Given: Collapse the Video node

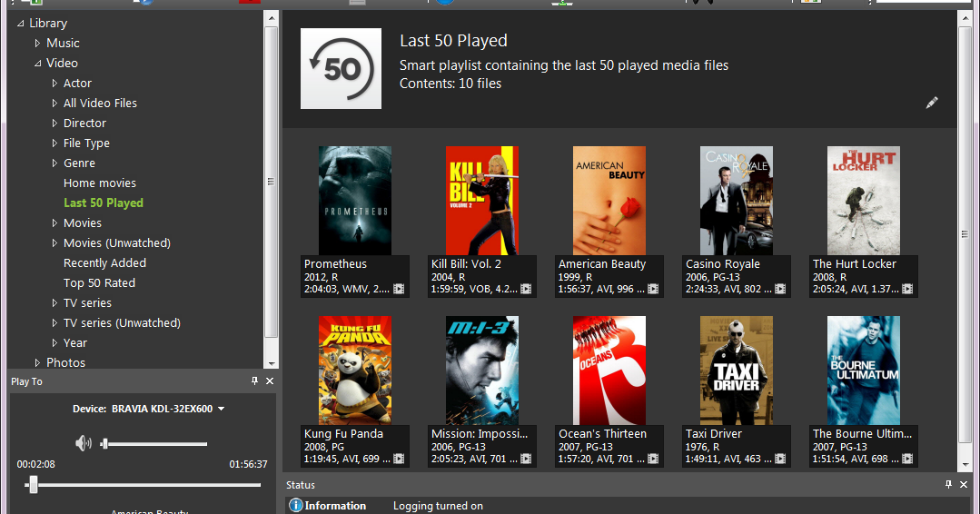Looking at the screenshot, I should point(37,64).
